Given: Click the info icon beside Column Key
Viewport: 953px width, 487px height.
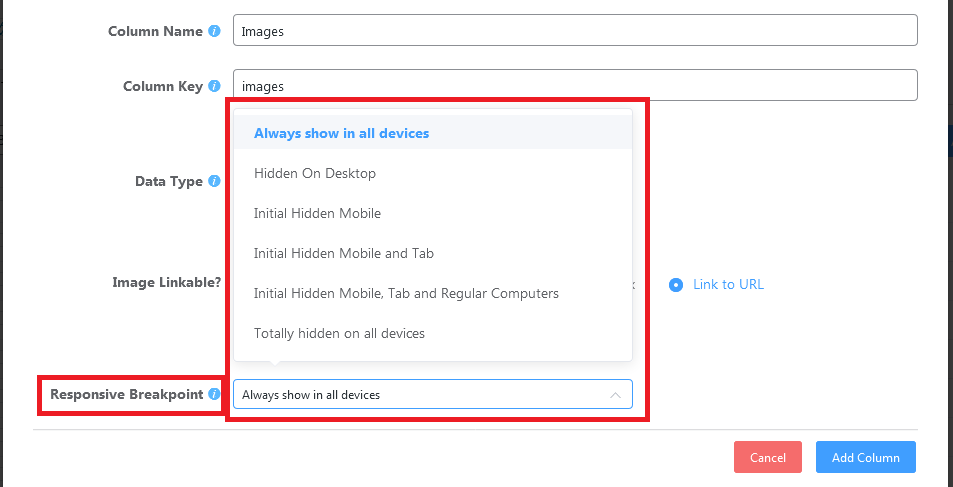Looking at the screenshot, I should (x=214, y=87).
